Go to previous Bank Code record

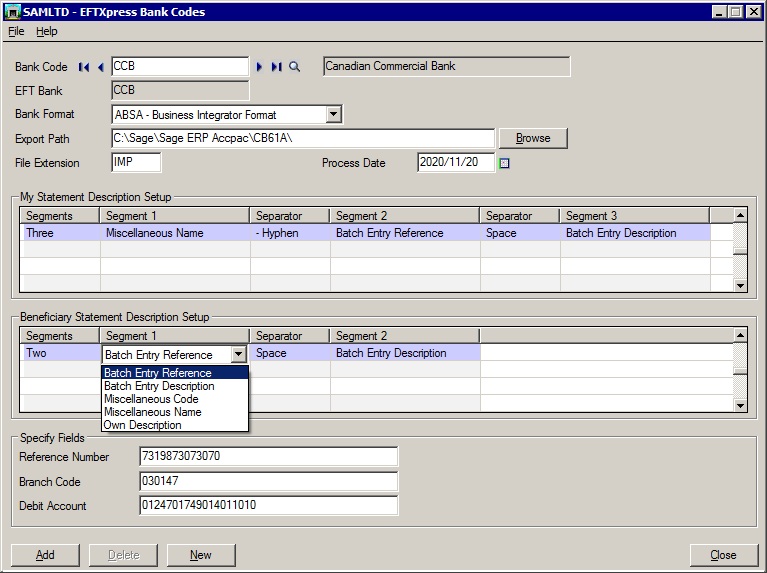[x=100, y=67]
